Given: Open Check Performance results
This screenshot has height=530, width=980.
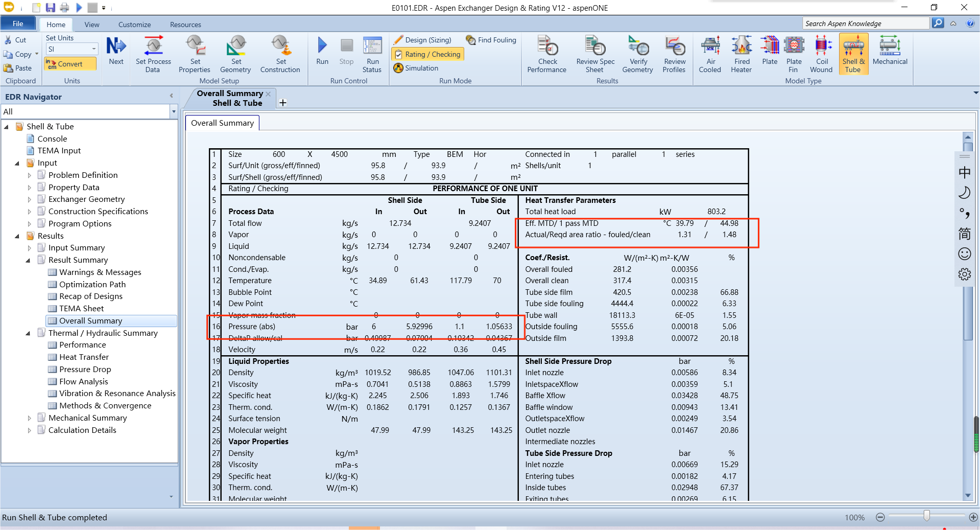Looking at the screenshot, I should pos(547,54).
